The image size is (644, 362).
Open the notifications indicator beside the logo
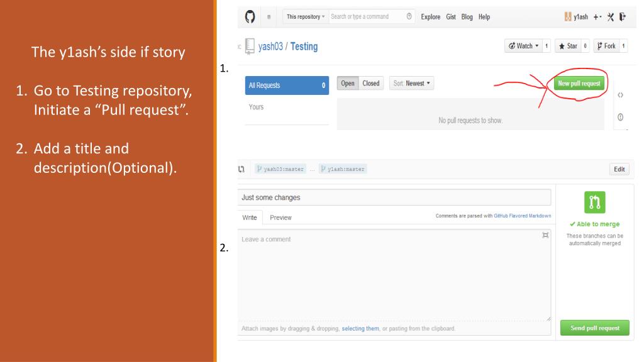269,17
